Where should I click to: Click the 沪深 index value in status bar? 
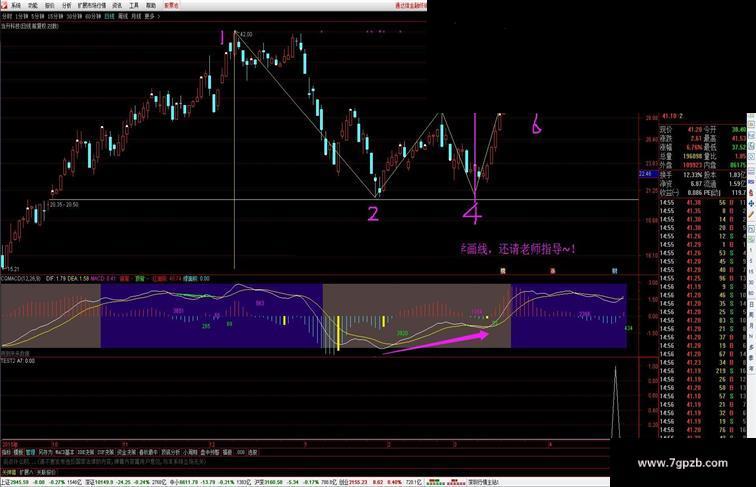click(272, 482)
